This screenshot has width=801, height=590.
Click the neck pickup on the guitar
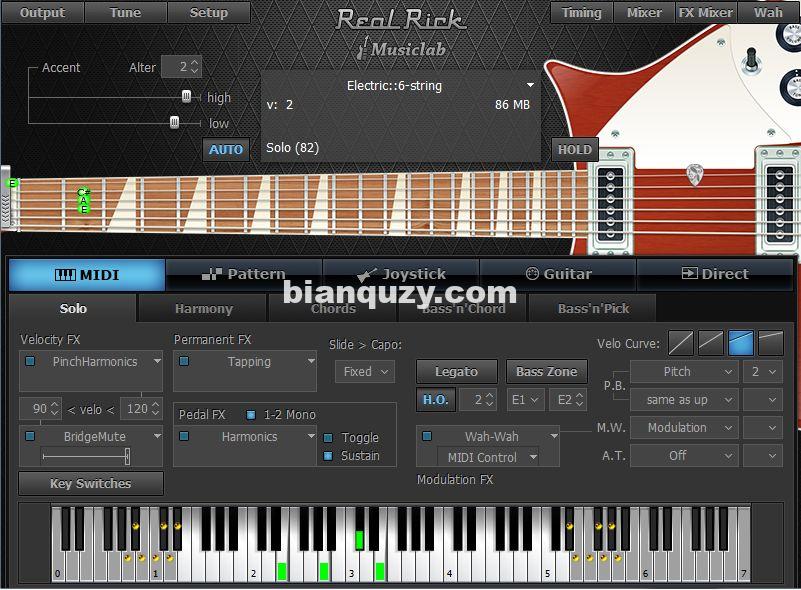[x=611, y=203]
